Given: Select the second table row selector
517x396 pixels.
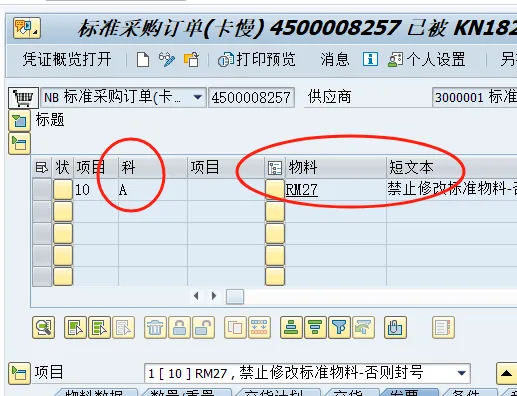Looking at the screenshot, I should (42, 211).
